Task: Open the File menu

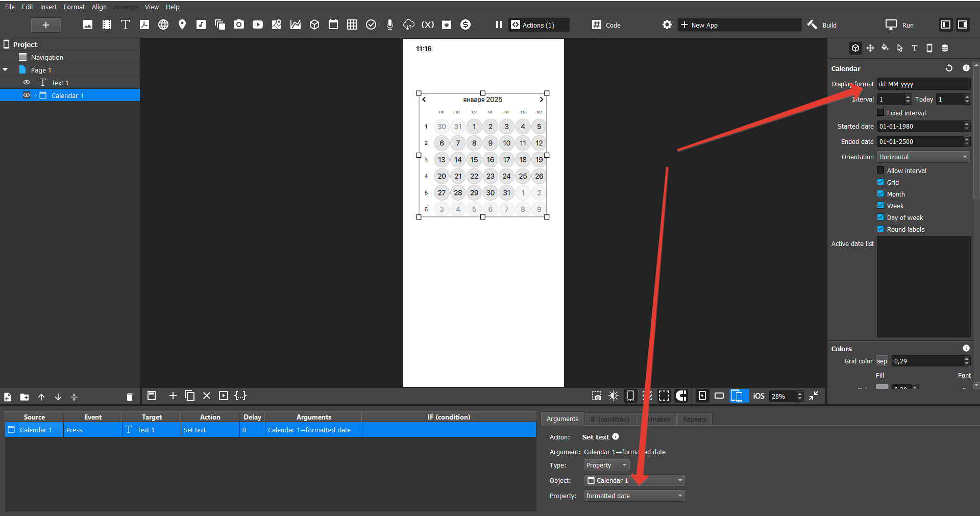Action: [10, 7]
